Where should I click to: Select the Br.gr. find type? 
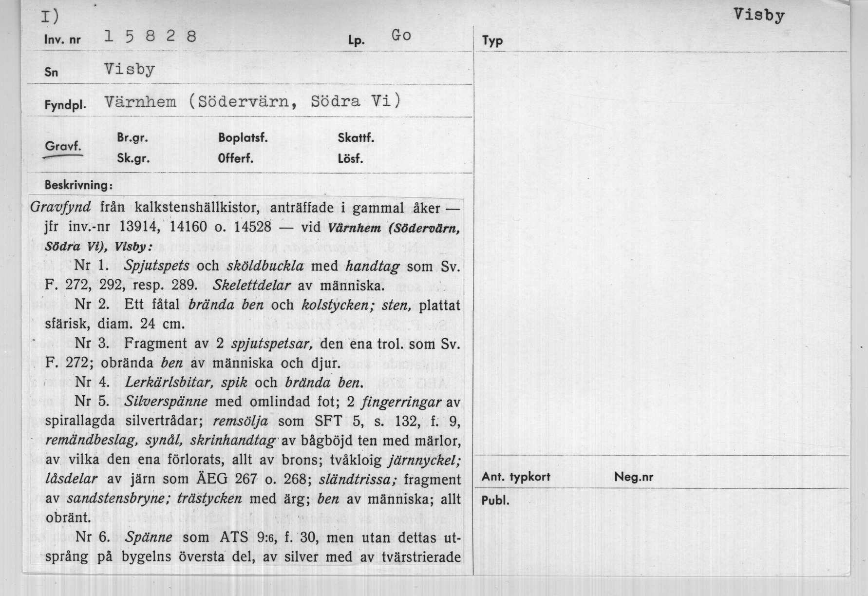(x=132, y=138)
